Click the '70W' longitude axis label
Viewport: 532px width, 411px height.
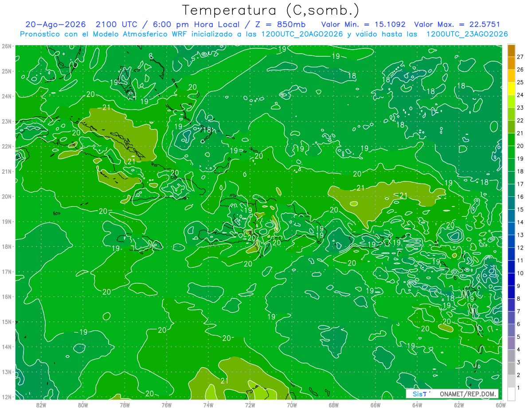(x=292, y=404)
